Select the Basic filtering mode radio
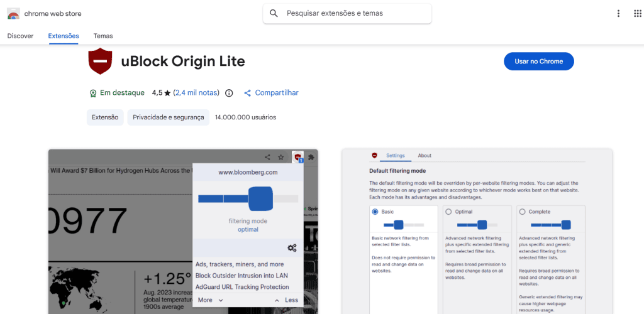This screenshot has height=314, width=644. 375,212
